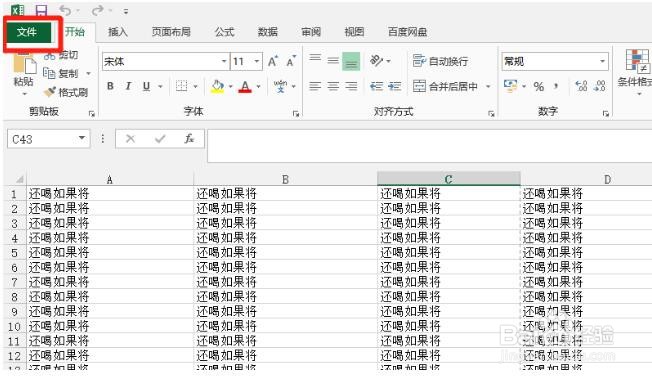Apply comma style icon

click(556, 86)
